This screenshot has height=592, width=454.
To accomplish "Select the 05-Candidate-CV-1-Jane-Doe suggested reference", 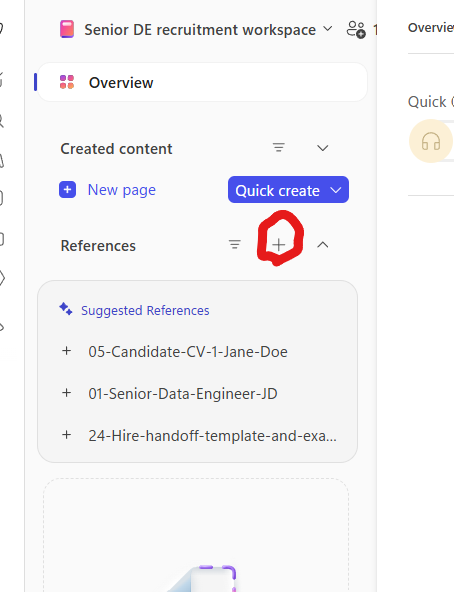I will [188, 352].
